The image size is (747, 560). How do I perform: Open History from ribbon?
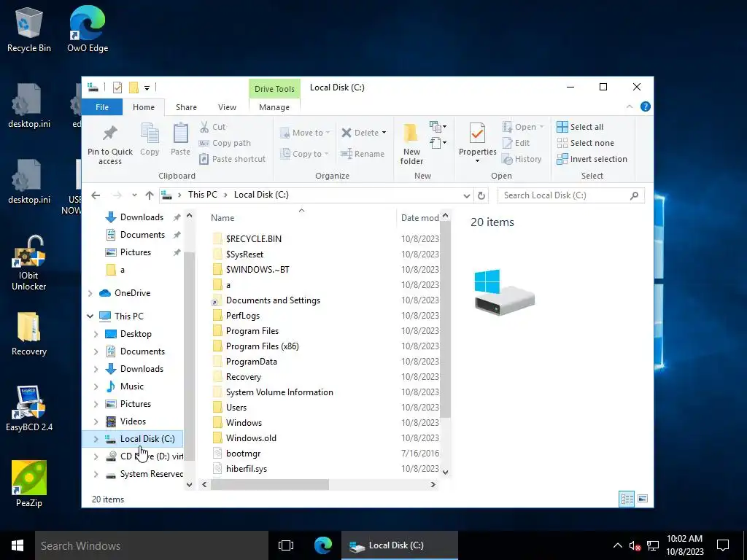point(522,159)
